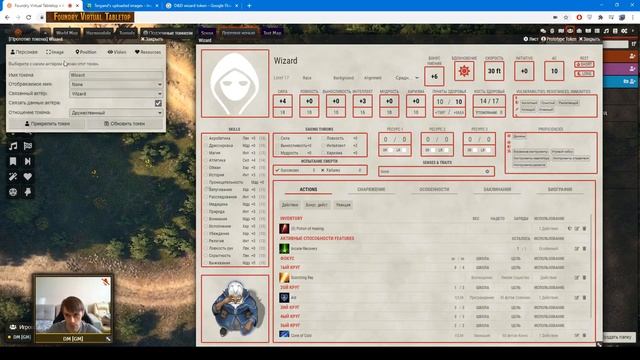The image size is (640, 360).
Task: Click Cone of Cold spell icon
Action: tap(284, 335)
